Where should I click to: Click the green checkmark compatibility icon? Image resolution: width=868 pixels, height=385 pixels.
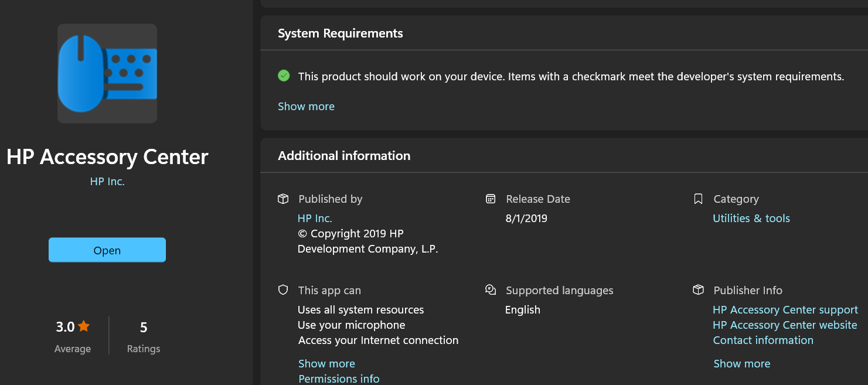284,76
